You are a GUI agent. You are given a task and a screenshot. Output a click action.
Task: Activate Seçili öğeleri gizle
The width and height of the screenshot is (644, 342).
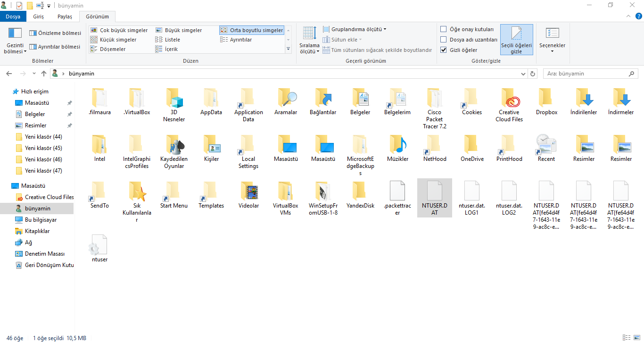pos(516,40)
